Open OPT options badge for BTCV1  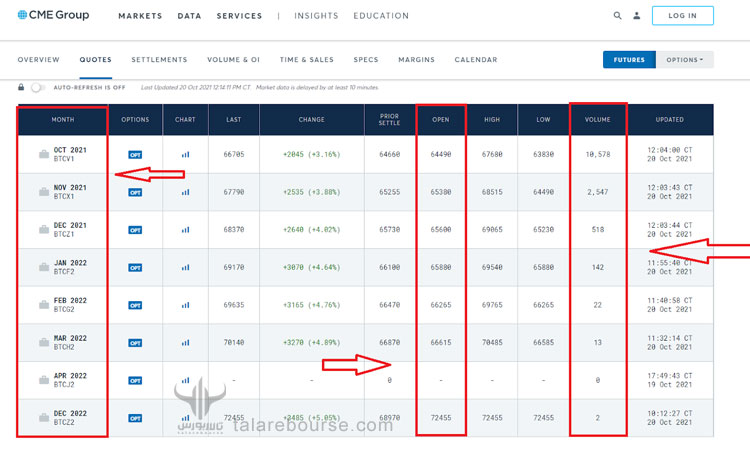(135, 154)
